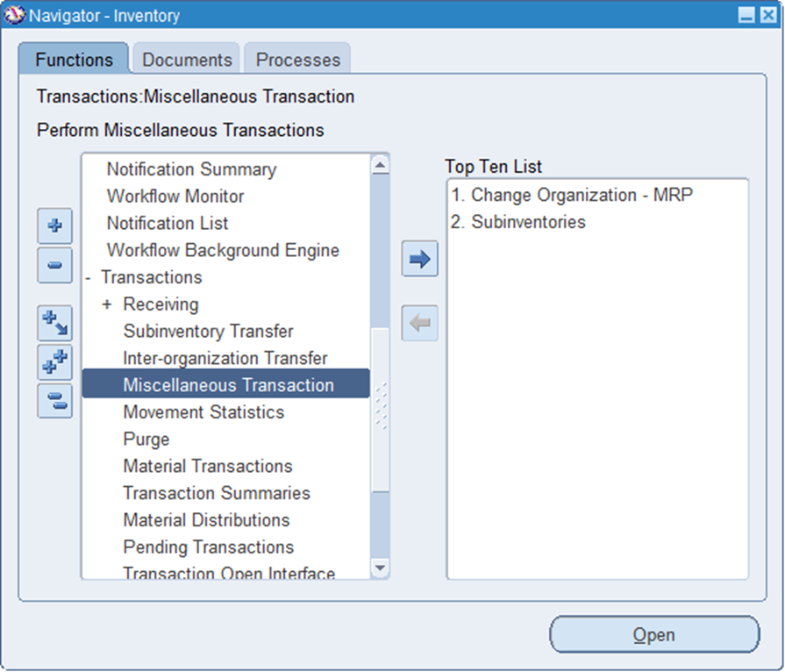785x672 pixels.
Task: Click the Expand (plus) icon button
Action: [54, 226]
